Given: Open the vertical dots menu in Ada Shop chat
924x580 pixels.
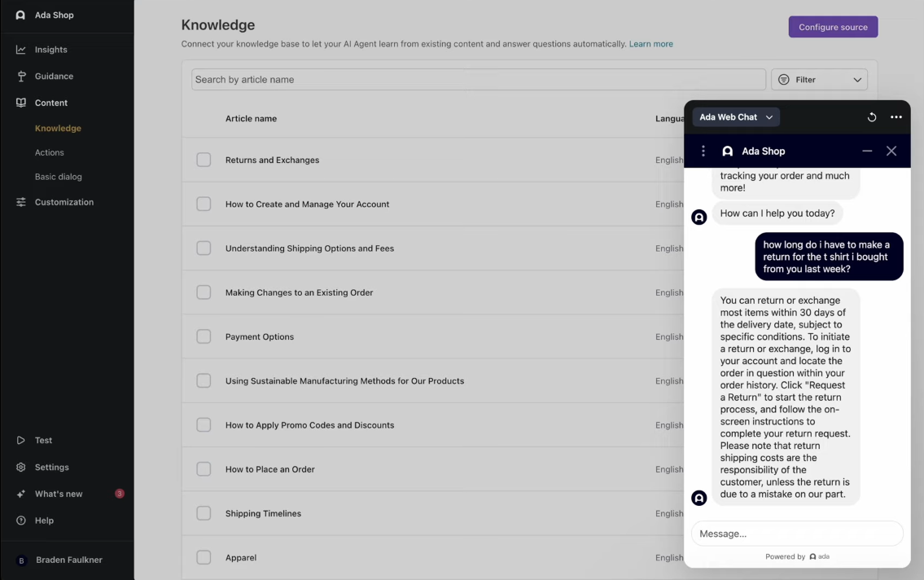Looking at the screenshot, I should point(703,152).
